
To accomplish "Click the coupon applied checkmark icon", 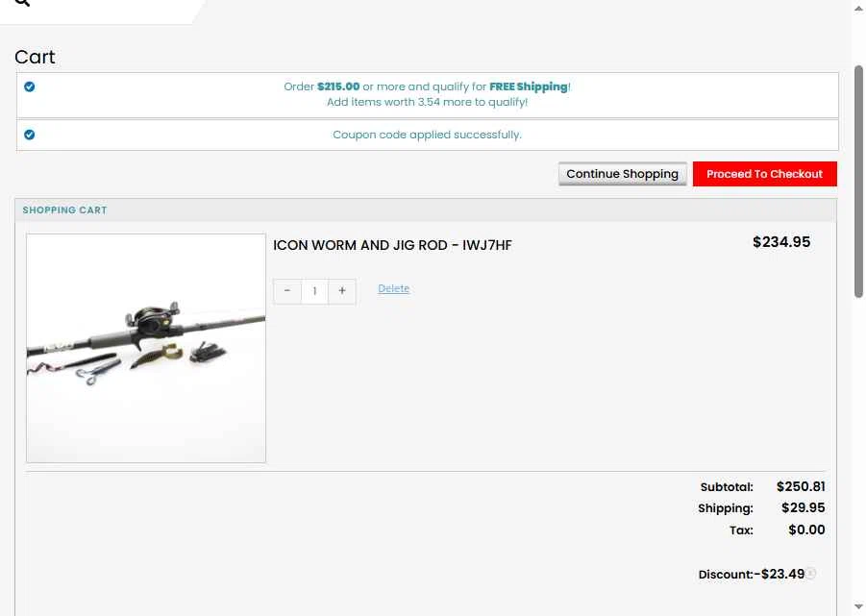I will 29,135.
